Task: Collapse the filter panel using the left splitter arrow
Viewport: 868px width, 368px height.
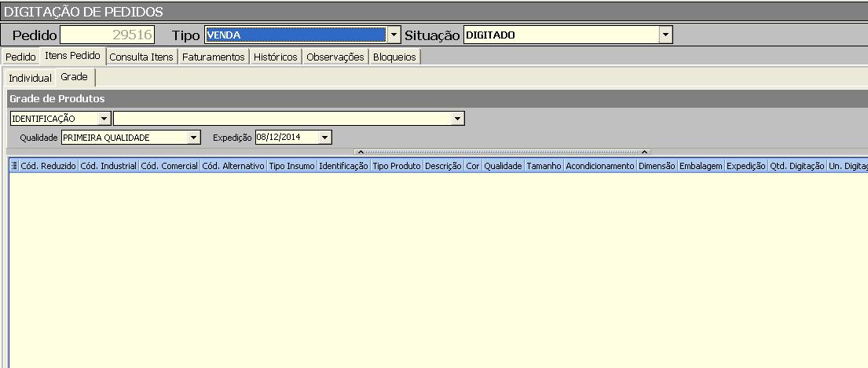Action: (x=360, y=152)
